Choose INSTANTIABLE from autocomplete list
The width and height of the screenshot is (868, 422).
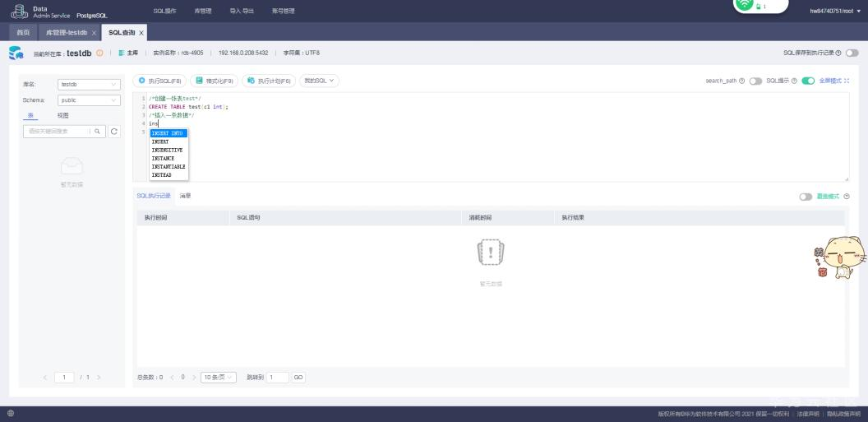click(x=169, y=167)
